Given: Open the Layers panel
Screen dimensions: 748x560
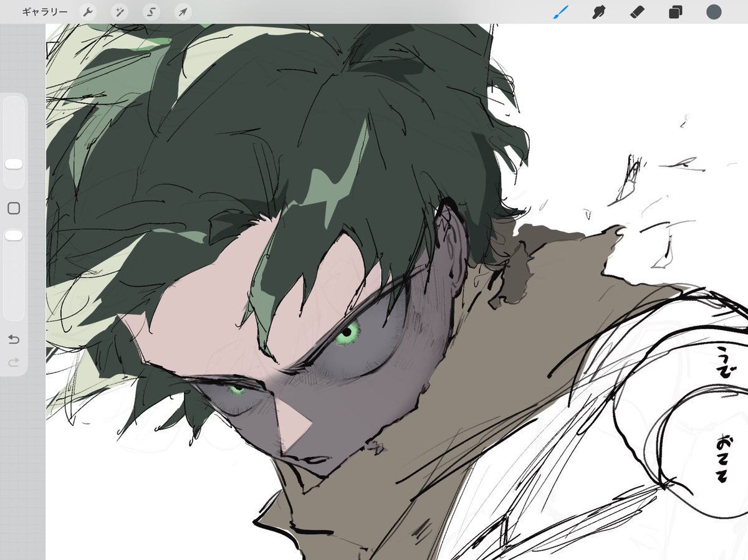Looking at the screenshot, I should click(x=675, y=12).
